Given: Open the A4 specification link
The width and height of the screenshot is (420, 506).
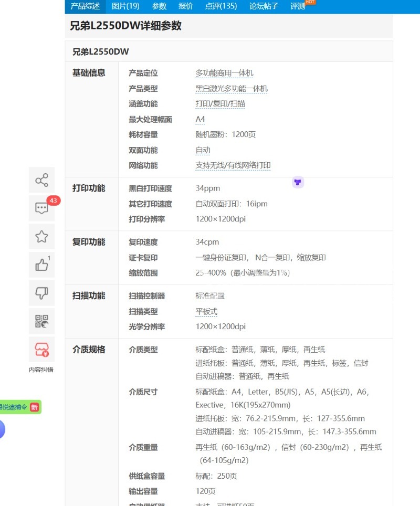Looking at the screenshot, I should (199, 119).
